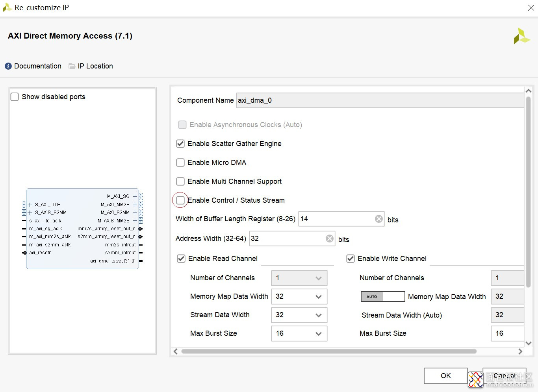Select the axi_resetn port label
The height and width of the screenshot is (392, 538).
pos(40,253)
